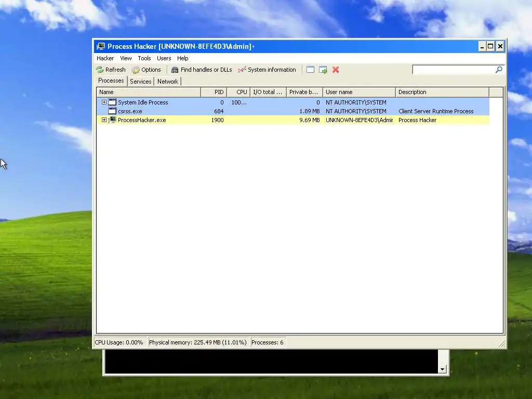
Task: Minimize the Process Hacker window
Action: point(482,46)
